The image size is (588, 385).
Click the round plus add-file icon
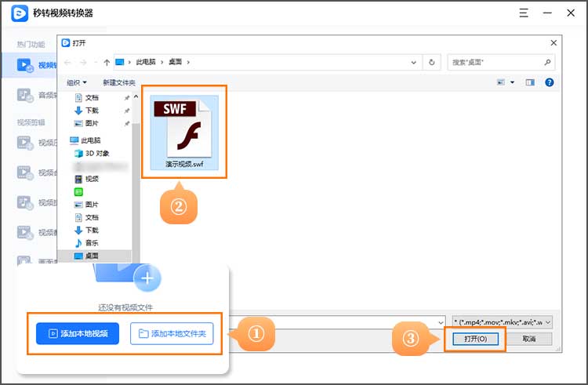(147, 278)
